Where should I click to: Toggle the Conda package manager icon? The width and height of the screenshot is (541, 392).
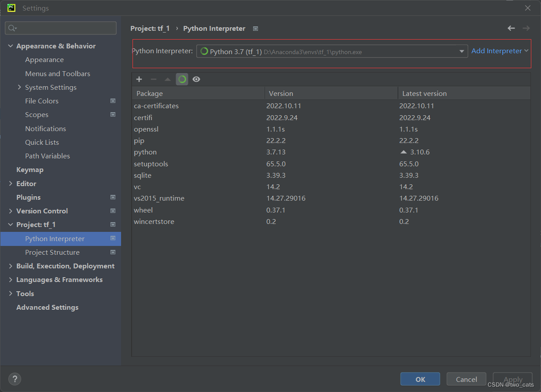click(182, 79)
